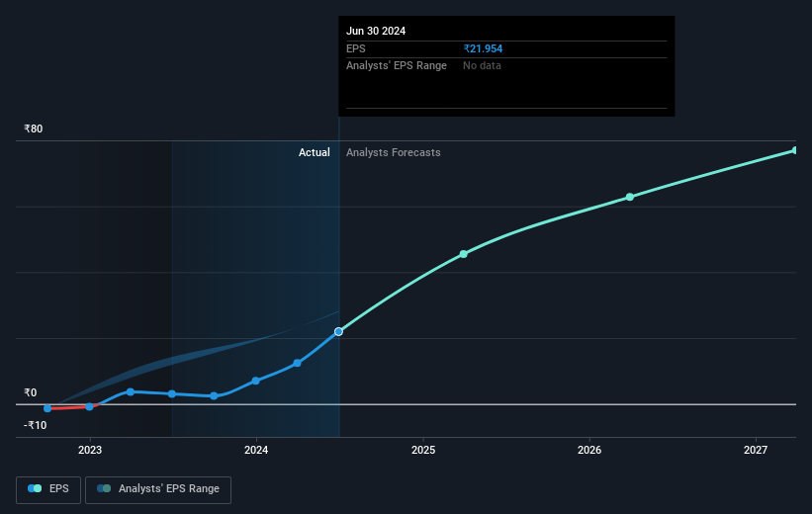Click the 'Actual' section label
This screenshot has height=514, width=812.
click(314, 152)
